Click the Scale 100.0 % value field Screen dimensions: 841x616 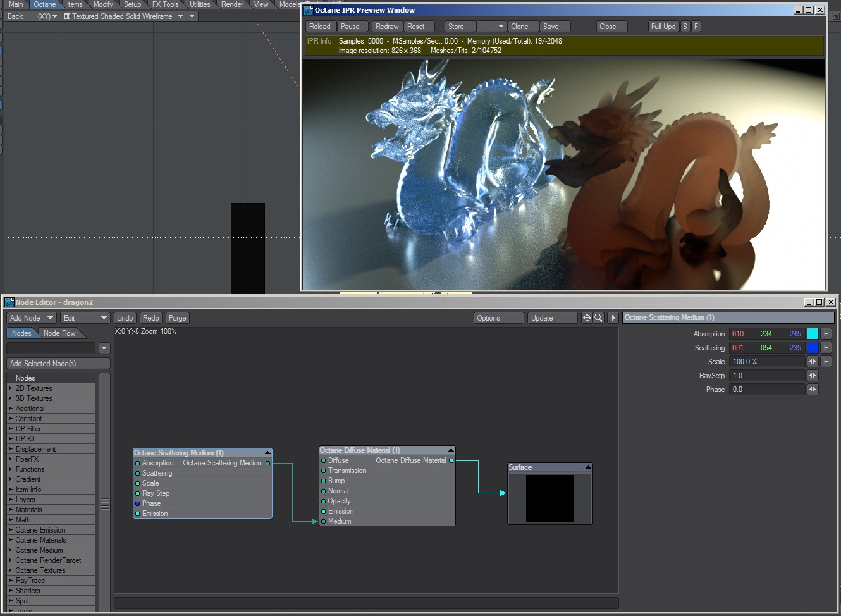point(768,362)
